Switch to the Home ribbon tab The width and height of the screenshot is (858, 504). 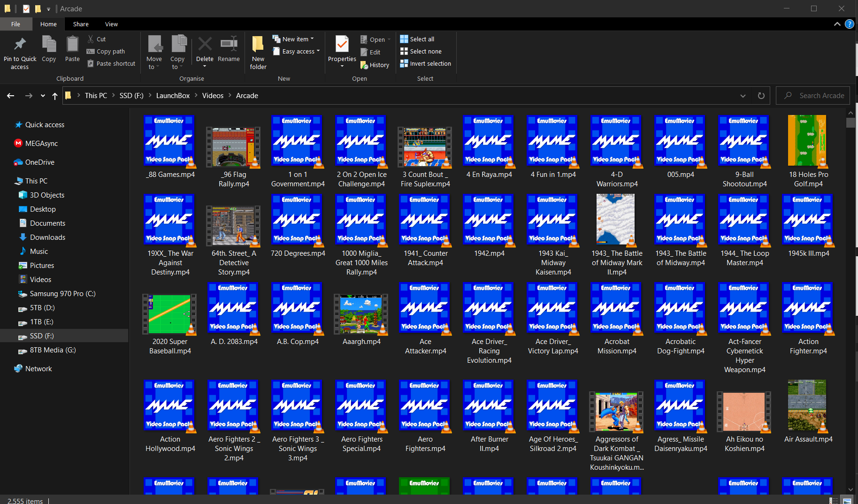[x=48, y=24]
